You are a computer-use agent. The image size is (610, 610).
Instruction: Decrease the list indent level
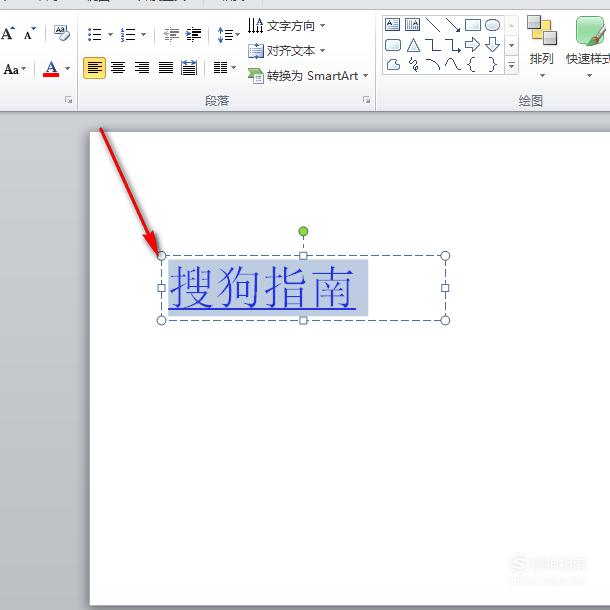point(171,34)
